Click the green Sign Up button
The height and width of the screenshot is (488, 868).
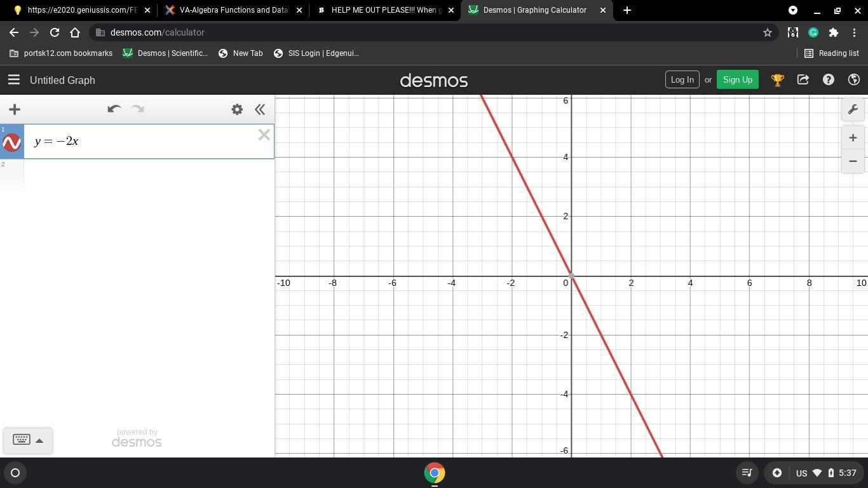[x=737, y=79]
